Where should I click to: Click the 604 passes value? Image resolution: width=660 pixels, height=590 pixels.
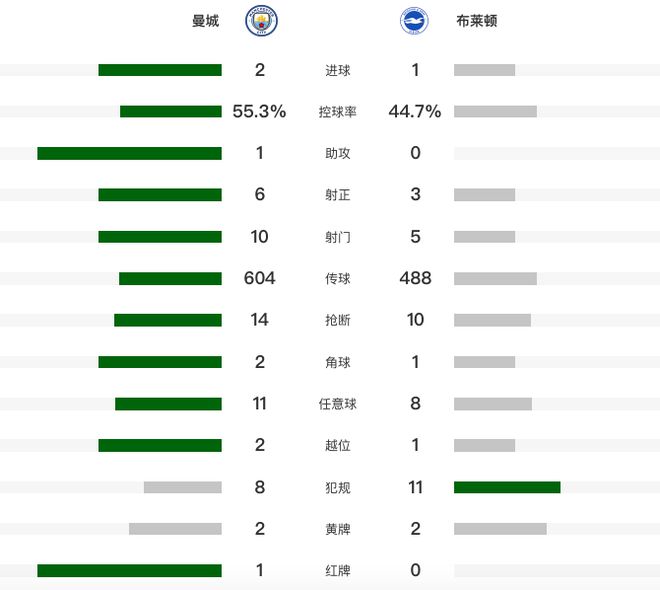pyautogui.click(x=259, y=278)
